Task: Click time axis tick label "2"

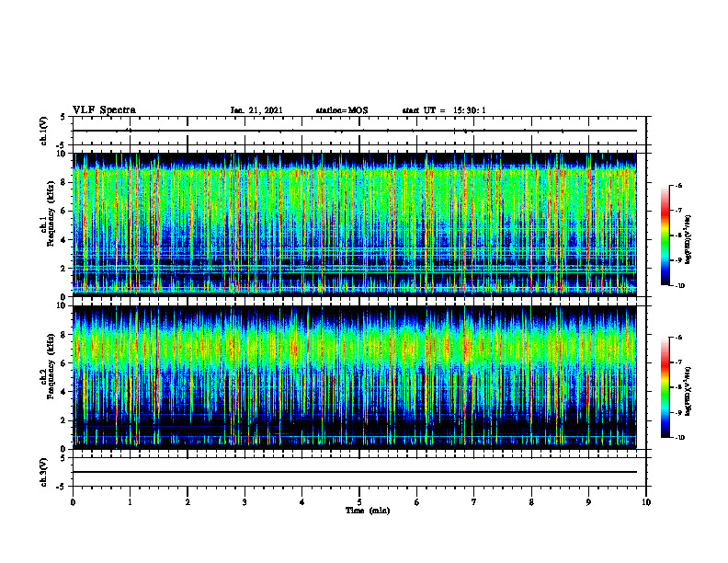Action: [188, 502]
